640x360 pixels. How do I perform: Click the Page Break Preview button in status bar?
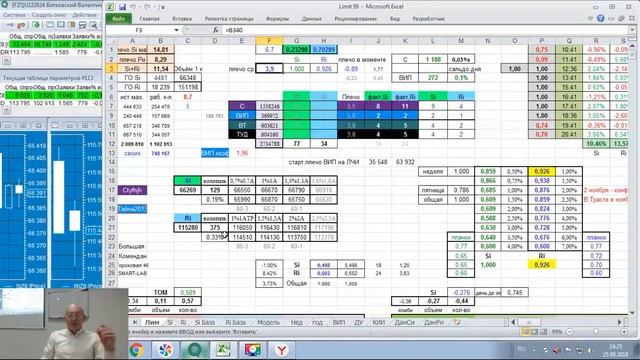543,332
